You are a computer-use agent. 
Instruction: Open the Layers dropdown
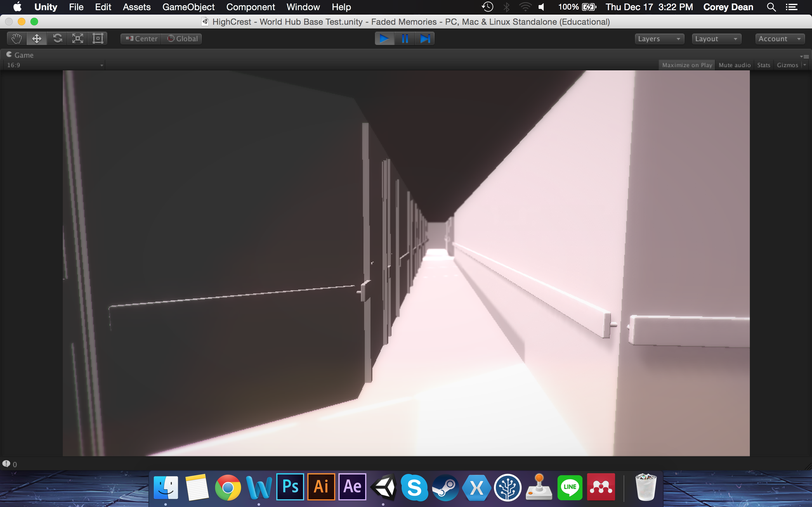click(659, 39)
